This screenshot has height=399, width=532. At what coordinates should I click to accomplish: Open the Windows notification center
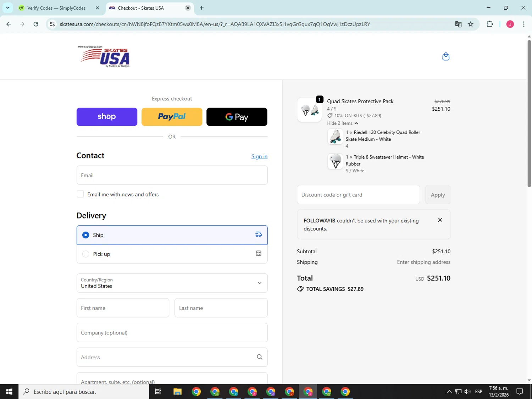pos(520,392)
